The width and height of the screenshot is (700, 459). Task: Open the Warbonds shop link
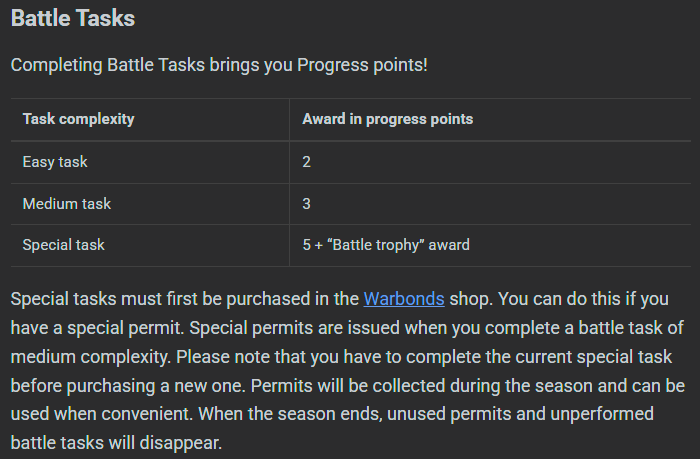click(x=404, y=299)
